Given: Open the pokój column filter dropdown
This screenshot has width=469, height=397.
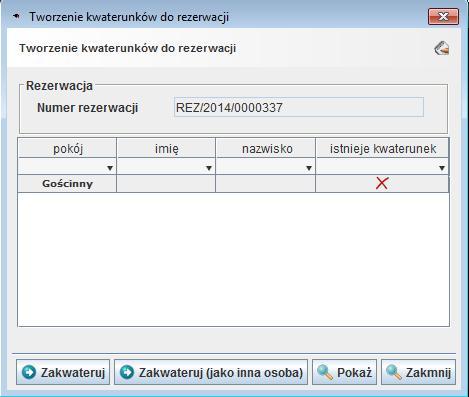Looking at the screenshot, I should (x=110, y=168).
